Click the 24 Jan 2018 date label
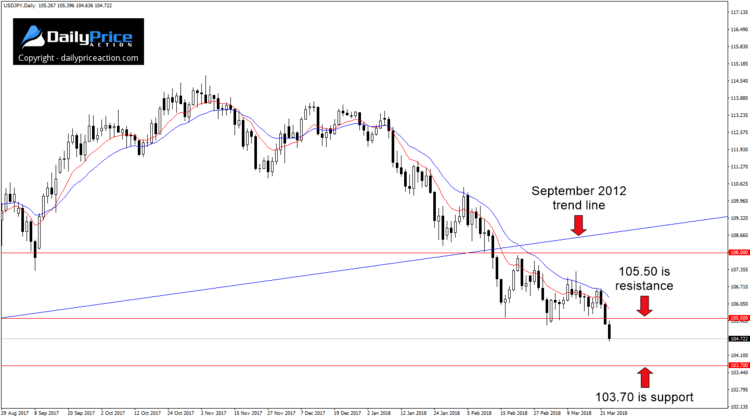Screen dimensions: 750x419 (x=447, y=413)
